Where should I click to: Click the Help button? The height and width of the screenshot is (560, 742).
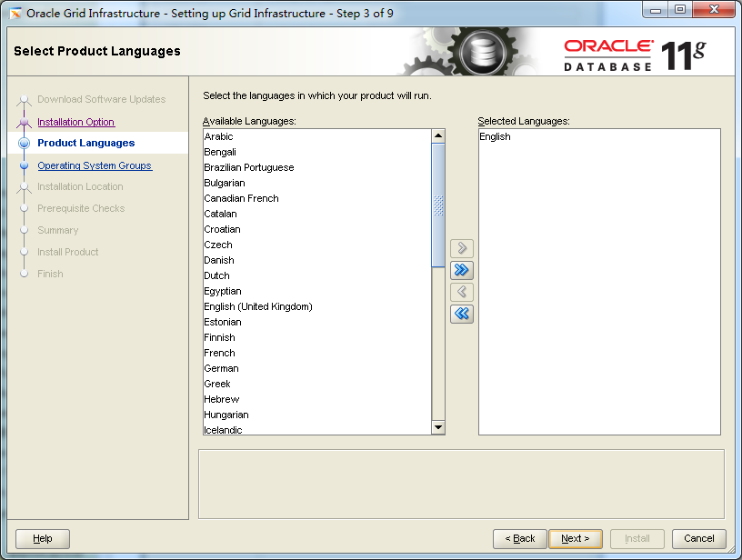coord(43,539)
